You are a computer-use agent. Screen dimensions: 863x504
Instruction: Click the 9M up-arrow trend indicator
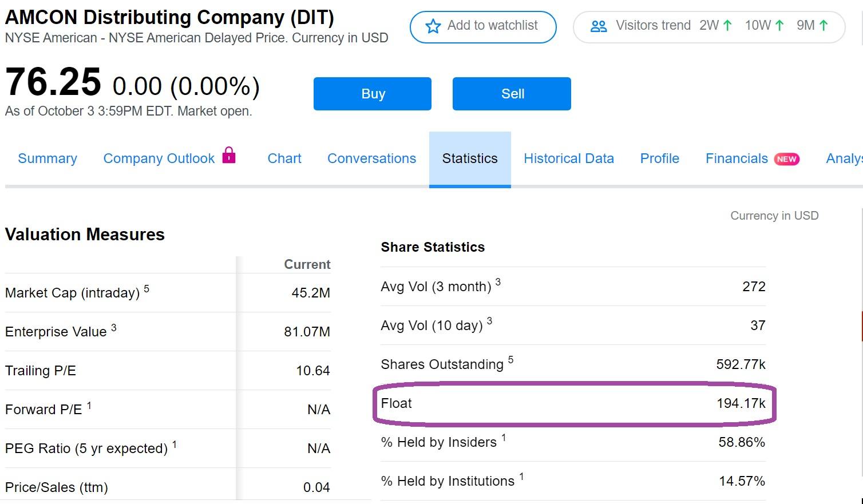[824, 26]
